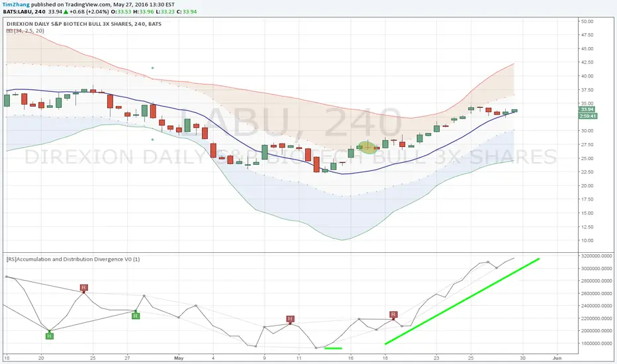
Task: Click the close value C: 33.94
Action: [187, 12]
